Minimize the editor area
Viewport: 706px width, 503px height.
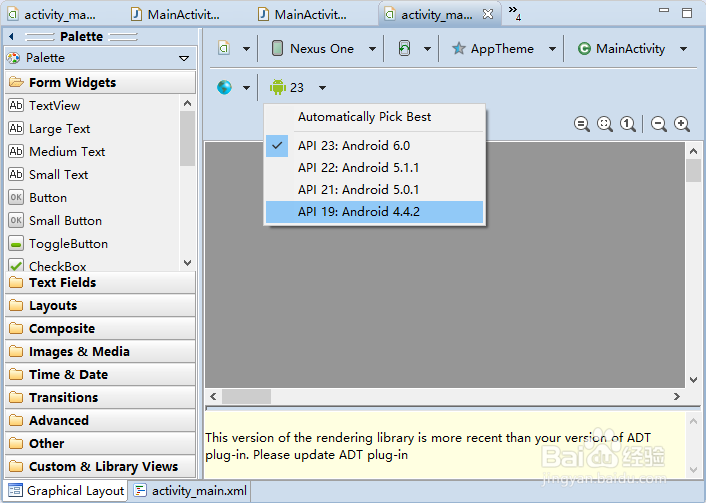tap(664, 10)
